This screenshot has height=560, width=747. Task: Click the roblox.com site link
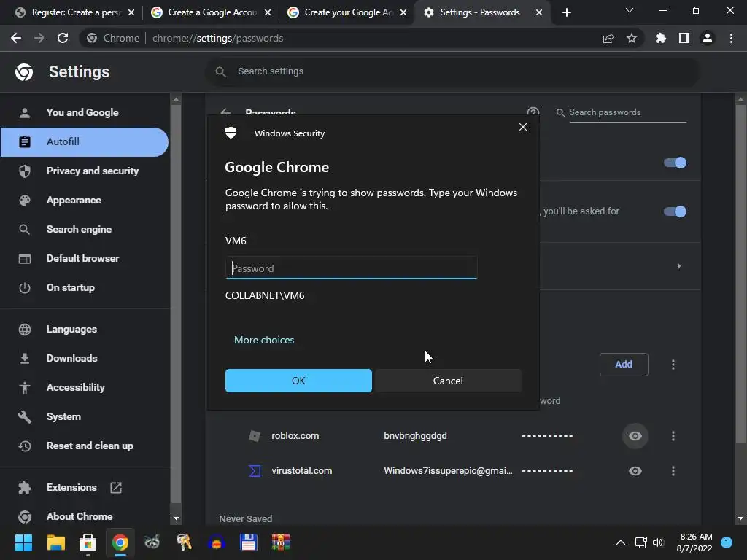coord(295,436)
